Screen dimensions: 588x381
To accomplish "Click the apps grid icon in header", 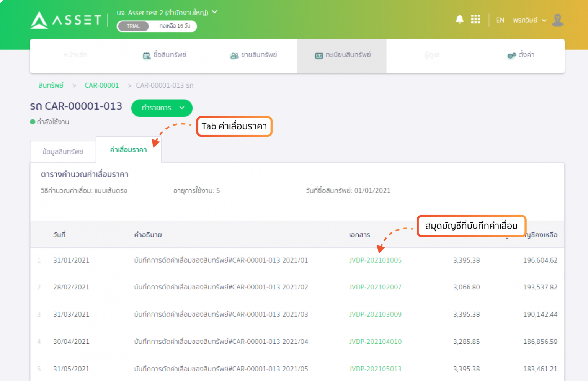I will [475, 19].
